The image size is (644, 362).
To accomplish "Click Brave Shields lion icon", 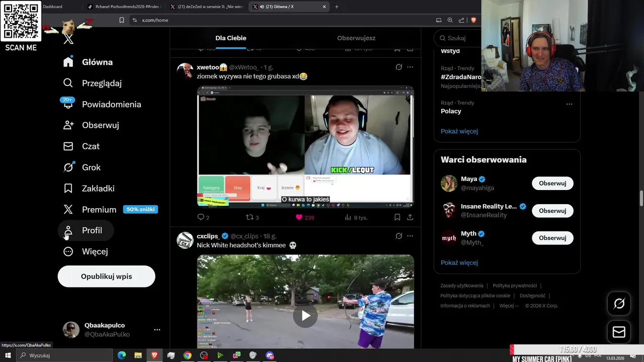I will click(x=473, y=20).
